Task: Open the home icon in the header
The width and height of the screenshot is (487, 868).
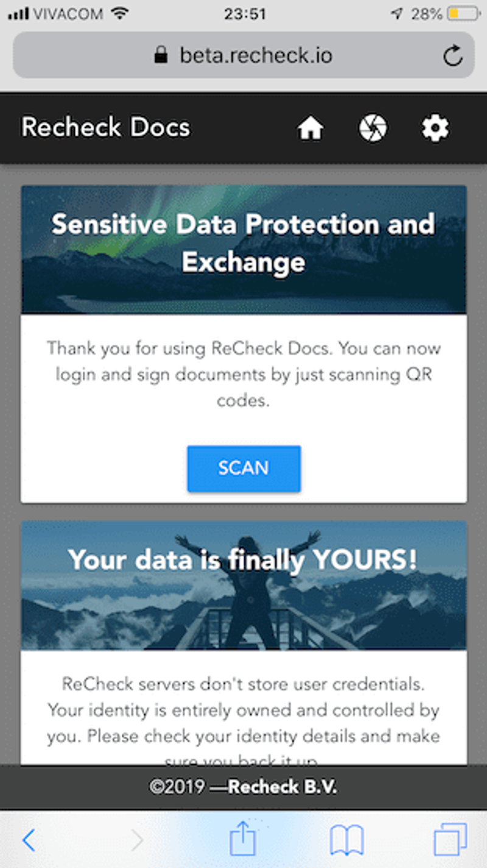Action: pyautogui.click(x=310, y=128)
